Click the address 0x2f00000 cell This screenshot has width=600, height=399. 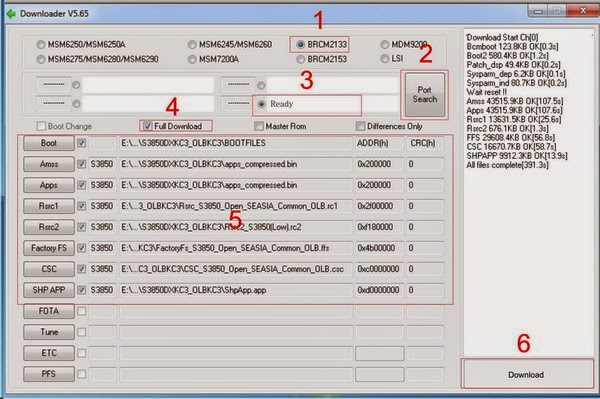(379, 206)
